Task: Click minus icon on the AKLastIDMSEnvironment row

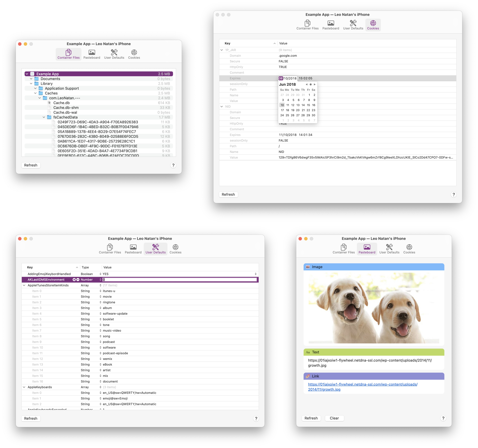Action: click(78, 280)
